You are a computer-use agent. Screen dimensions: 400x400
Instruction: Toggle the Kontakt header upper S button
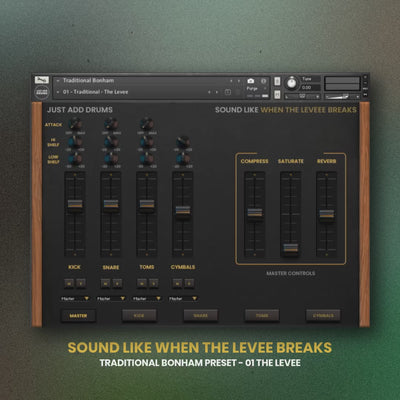click(x=277, y=81)
